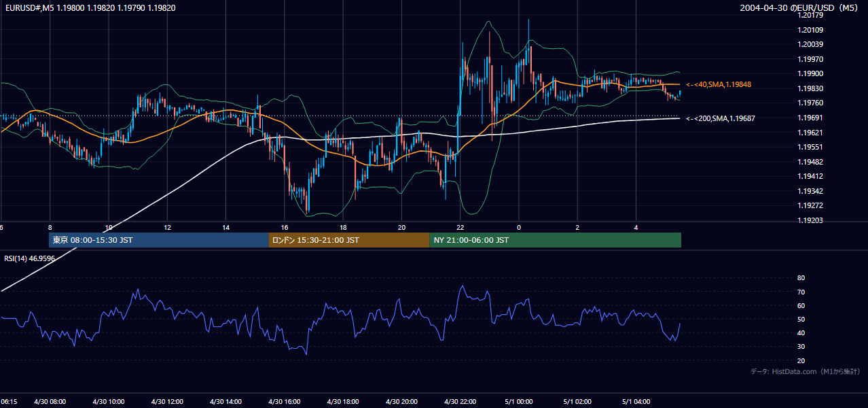868x408 pixels.
Task: Click the 4/30 14:00 time label
Action: click(226, 402)
